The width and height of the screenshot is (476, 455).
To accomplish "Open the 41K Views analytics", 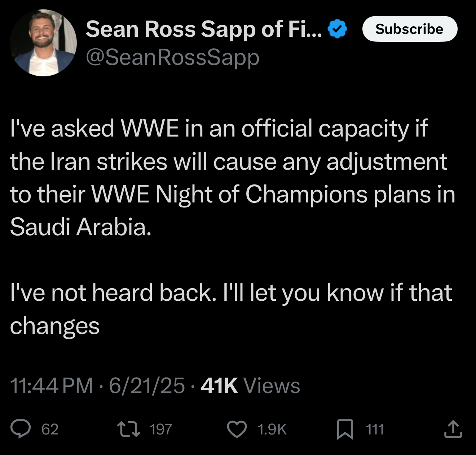I will point(250,385).
